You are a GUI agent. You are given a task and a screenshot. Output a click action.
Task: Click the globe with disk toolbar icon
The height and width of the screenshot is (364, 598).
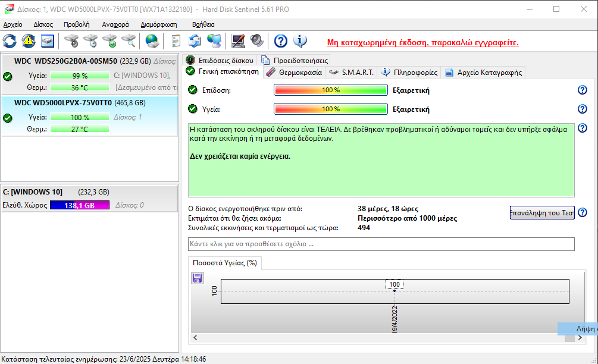[x=152, y=41]
